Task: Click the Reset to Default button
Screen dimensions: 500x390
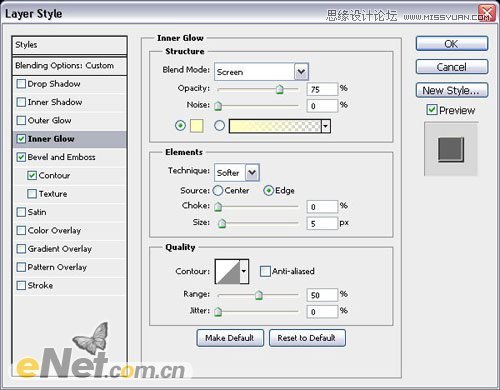Action: pyautogui.click(x=307, y=338)
